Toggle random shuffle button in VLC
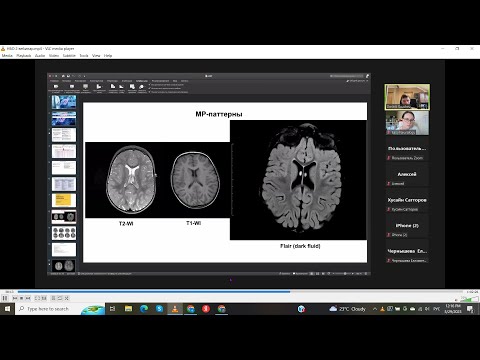The image size is (480, 360). tap(67, 298)
